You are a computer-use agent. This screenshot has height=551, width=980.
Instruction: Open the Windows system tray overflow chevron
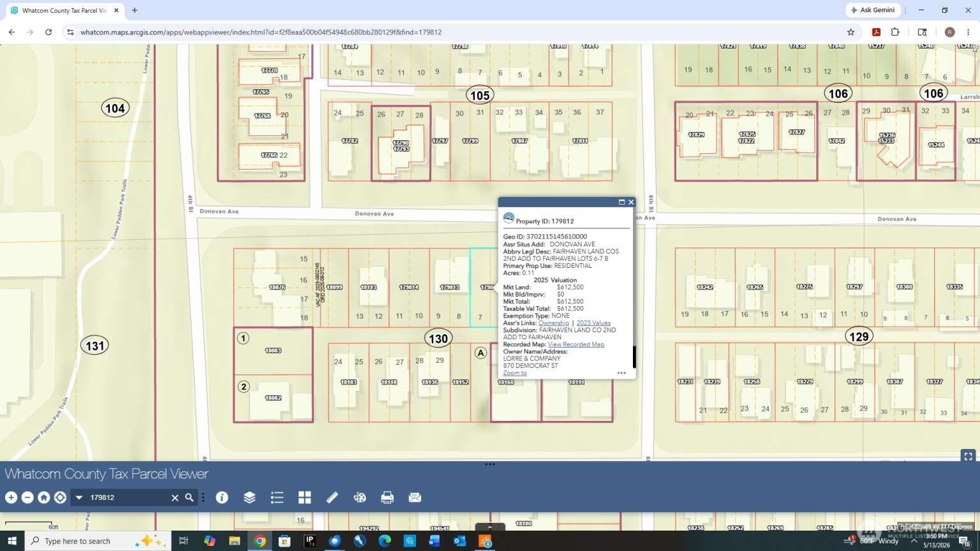pos(914,541)
